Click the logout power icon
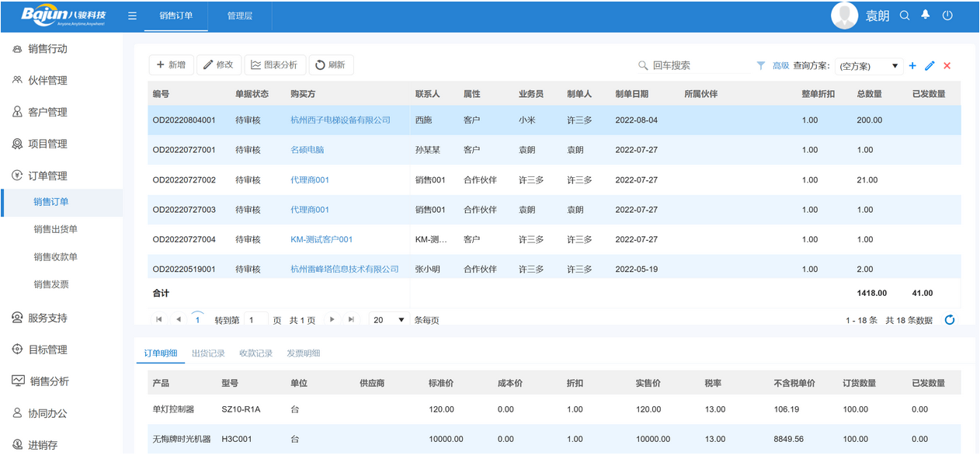980x466 pixels. [947, 15]
